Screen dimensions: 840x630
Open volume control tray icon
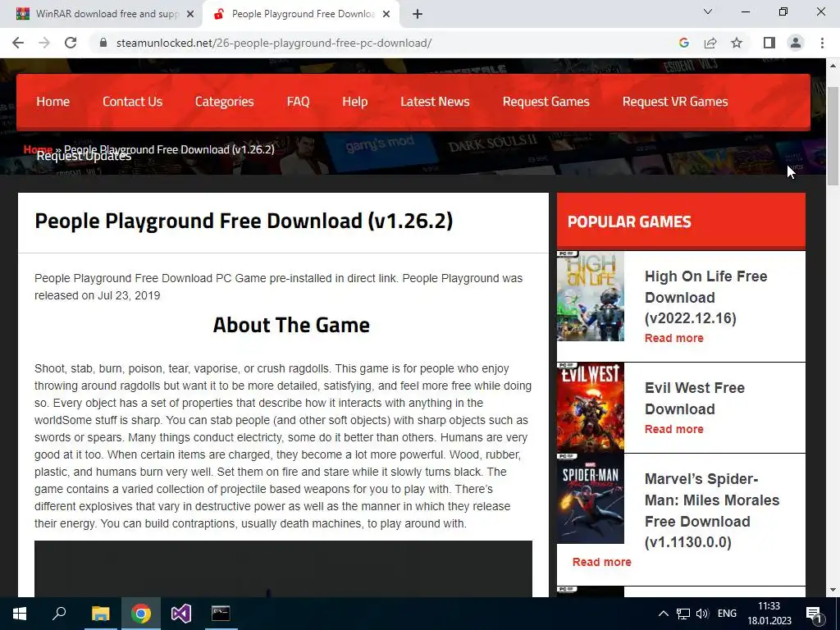coord(702,614)
